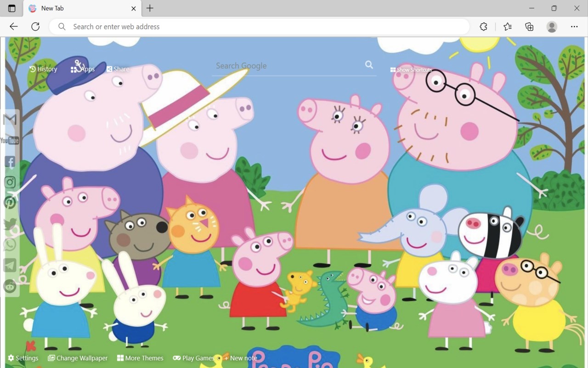The height and width of the screenshot is (368, 588).
Task: Open the page Settings gear link
Action: tap(23, 358)
